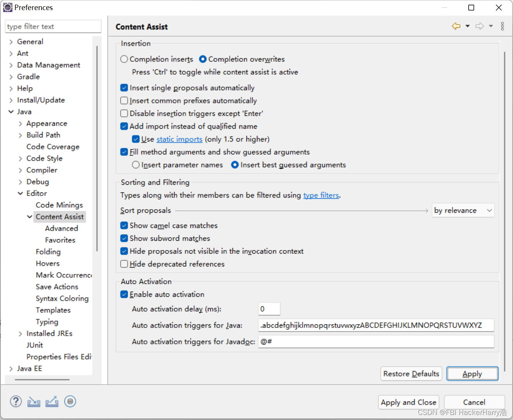Select the Completion inserts radio button

124,59
